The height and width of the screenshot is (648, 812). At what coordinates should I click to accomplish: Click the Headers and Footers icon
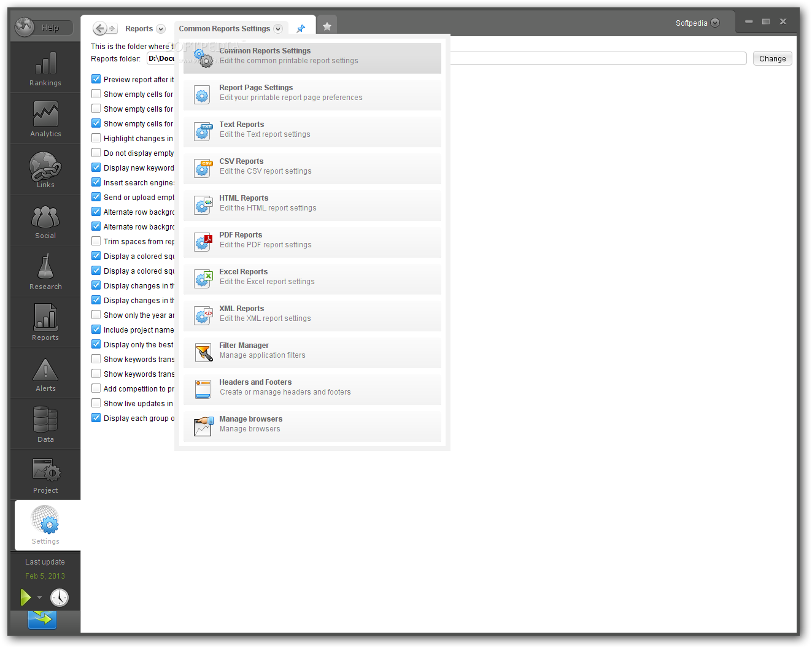pyautogui.click(x=203, y=388)
